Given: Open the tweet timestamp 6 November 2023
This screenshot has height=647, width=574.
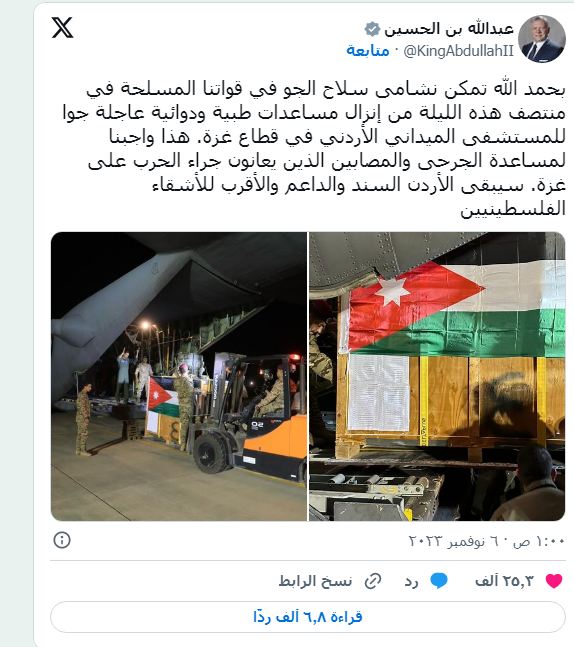Looking at the screenshot, I should 486,541.
